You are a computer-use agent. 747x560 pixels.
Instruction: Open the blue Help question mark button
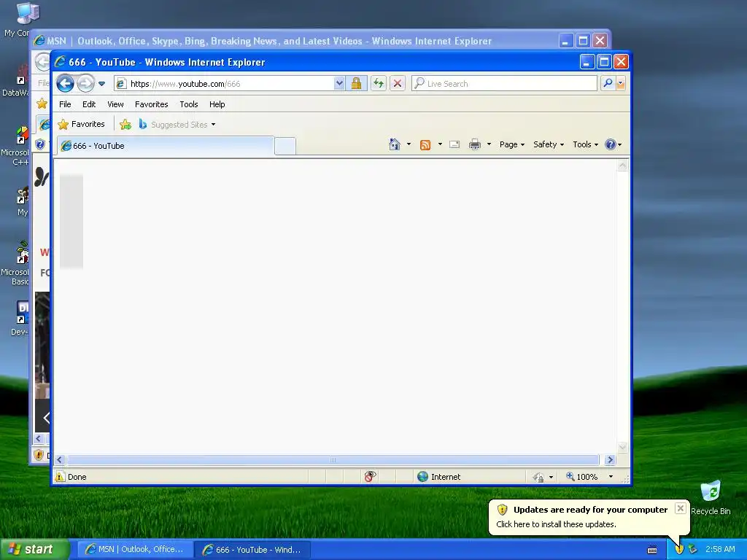coord(613,144)
